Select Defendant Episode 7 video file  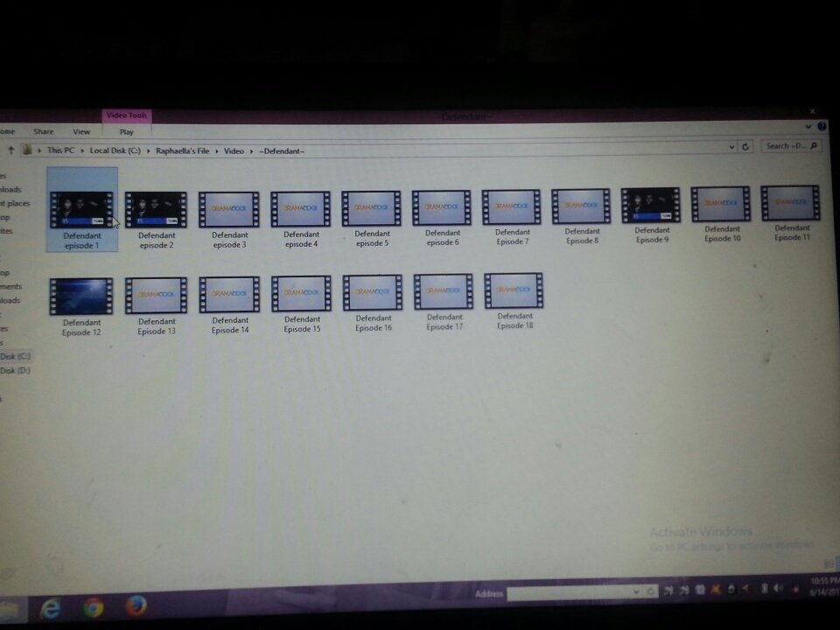click(512, 216)
